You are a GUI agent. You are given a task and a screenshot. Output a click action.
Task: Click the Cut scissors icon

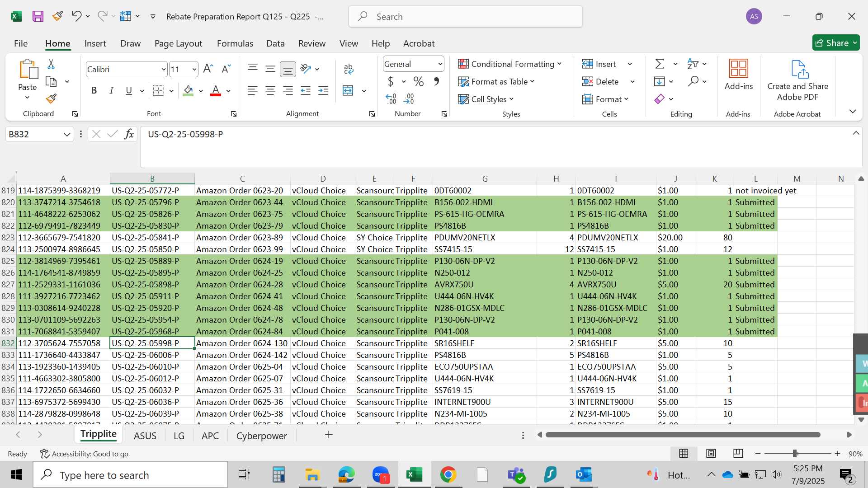click(51, 64)
